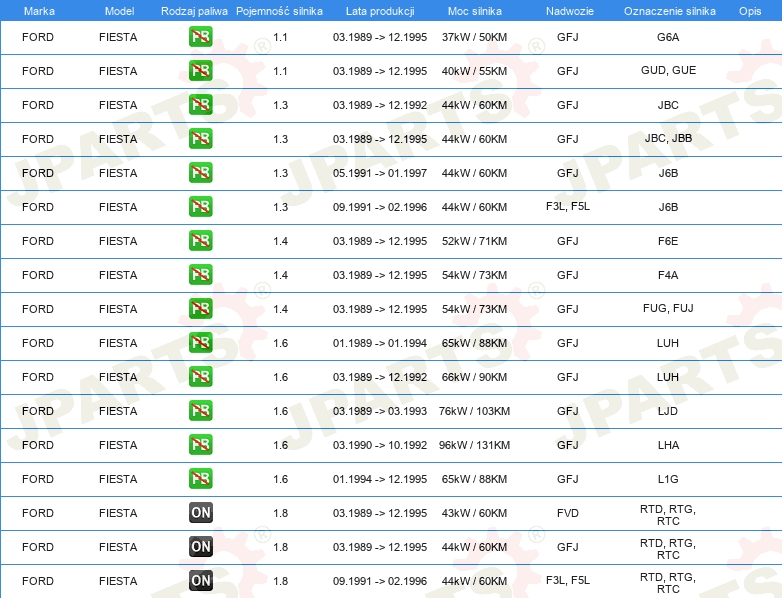
Task: Click the Rodzaj paliwa column header
Action: pos(194,11)
